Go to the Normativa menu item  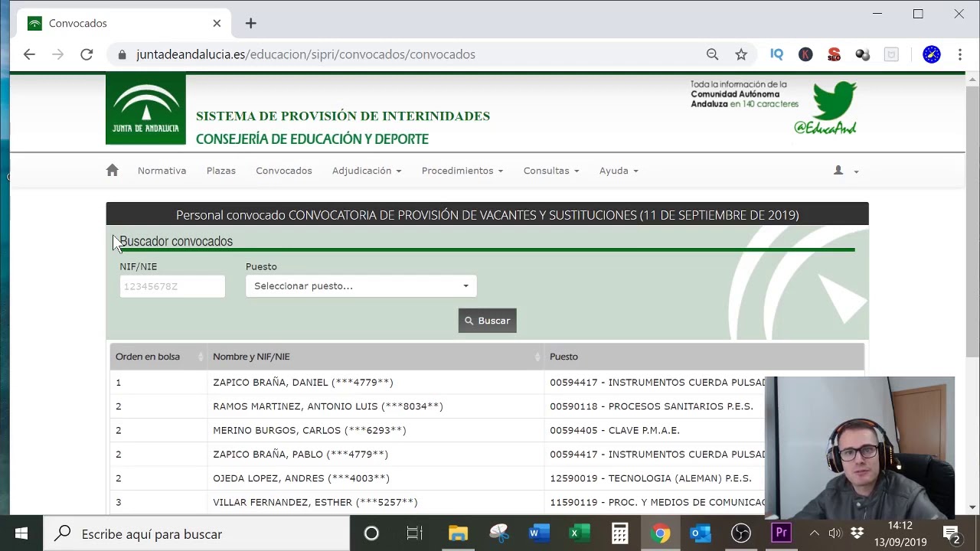pyautogui.click(x=162, y=171)
